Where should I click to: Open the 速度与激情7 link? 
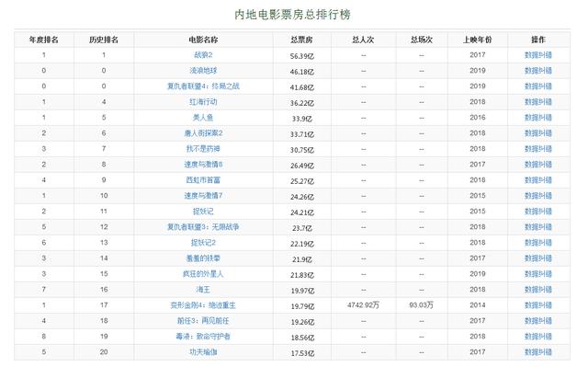[x=203, y=196]
